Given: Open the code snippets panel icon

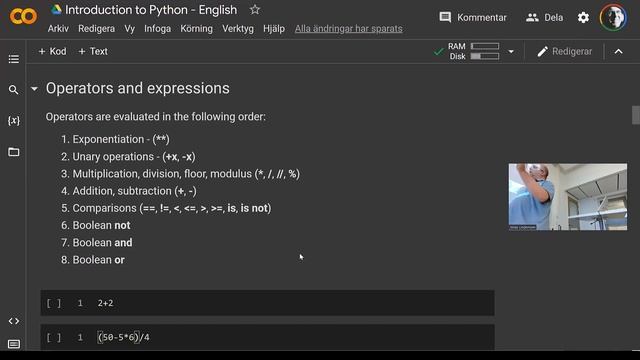Looking at the screenshot, I should point(13,321).
